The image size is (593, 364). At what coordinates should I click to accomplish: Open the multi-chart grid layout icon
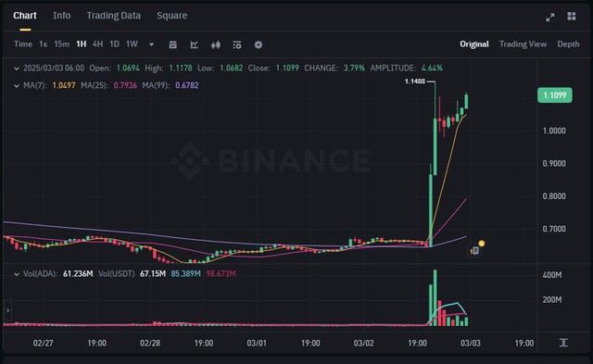point(572,16)
